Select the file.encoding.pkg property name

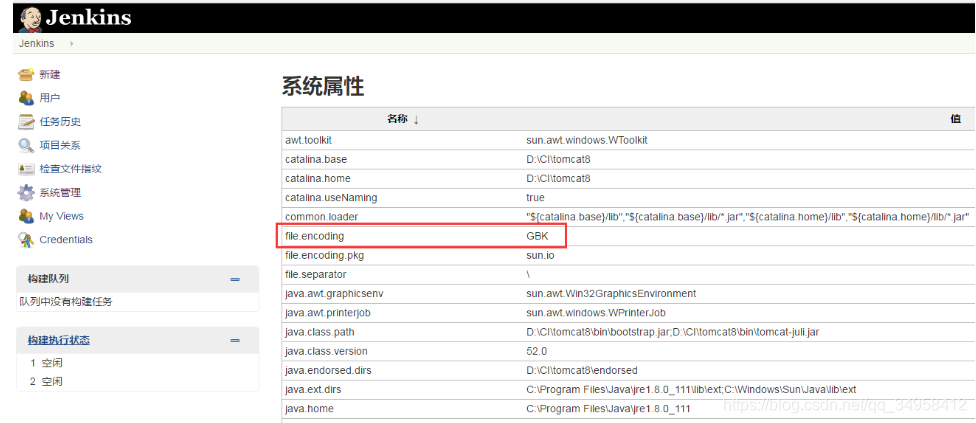click(x=323, y=255)
